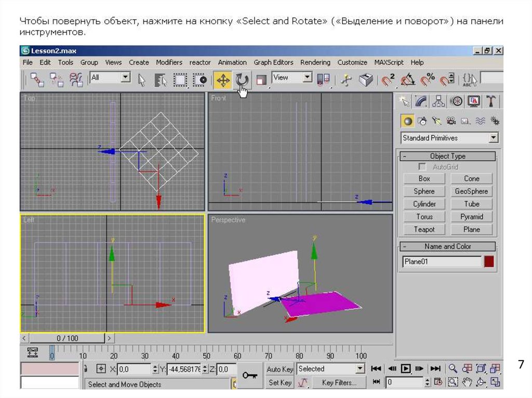Screen dimensions: 532x398
Task: Click the Select Object arrow tool
Action: click(x=141, y=79)
